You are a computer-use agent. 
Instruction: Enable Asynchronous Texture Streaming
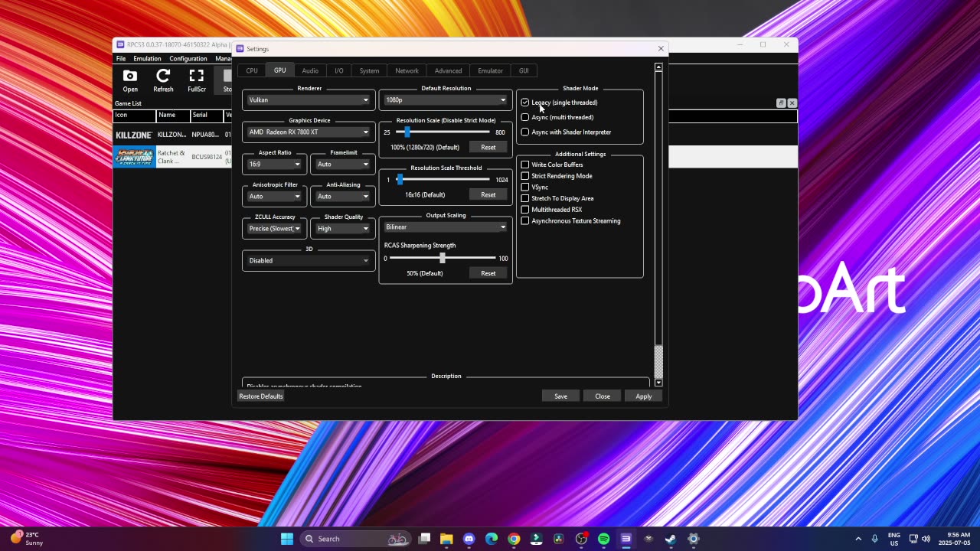coord(570,221)
